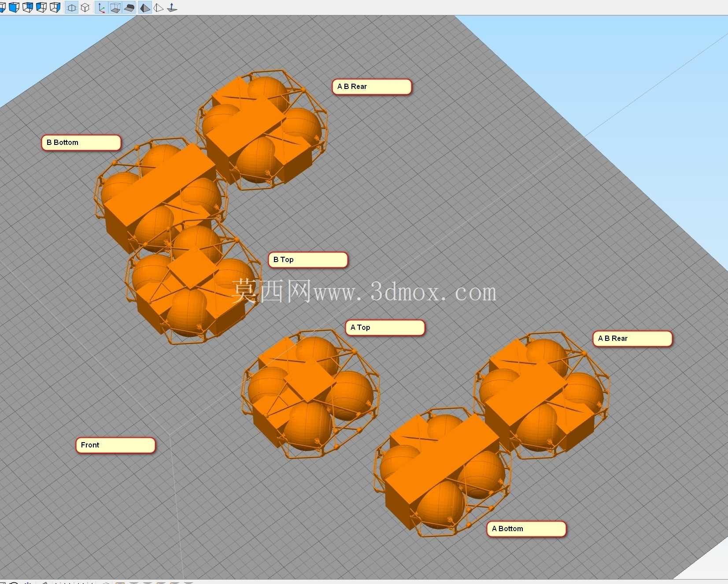
Task: Click the view cube with blue left face
Action: point(41,7)
